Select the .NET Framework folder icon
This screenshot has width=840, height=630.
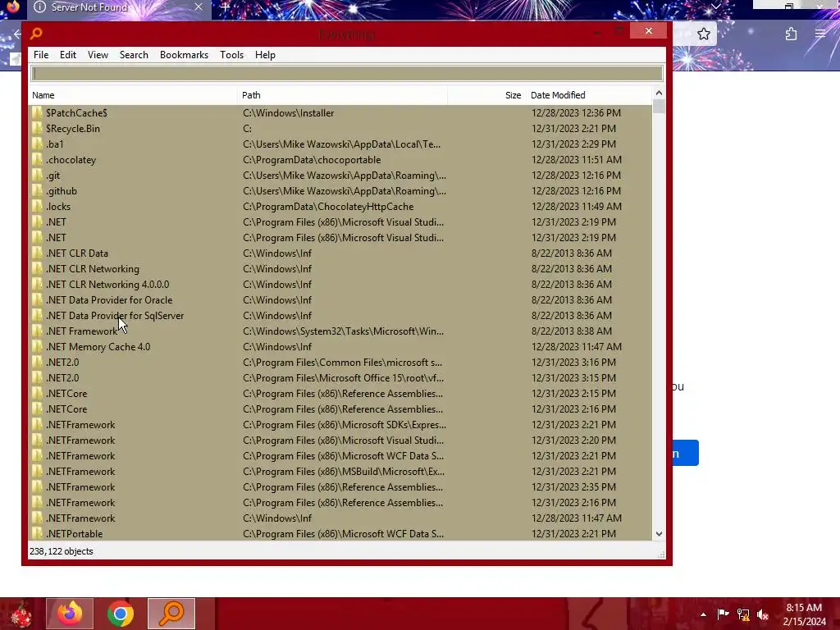pyautogui.click(x=37, y=331)
